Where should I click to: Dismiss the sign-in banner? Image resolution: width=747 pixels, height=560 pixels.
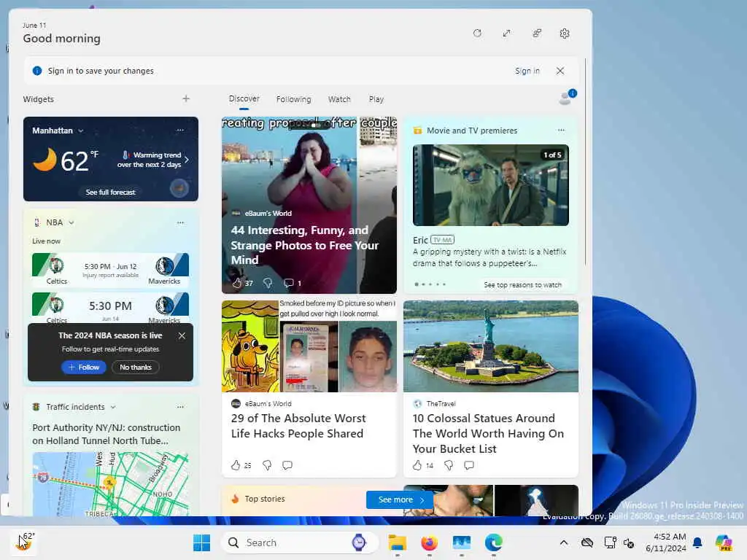click(560, 71)
